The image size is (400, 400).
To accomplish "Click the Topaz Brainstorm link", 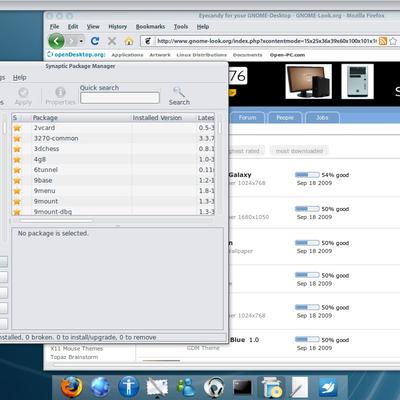I will tap(74, 357).
